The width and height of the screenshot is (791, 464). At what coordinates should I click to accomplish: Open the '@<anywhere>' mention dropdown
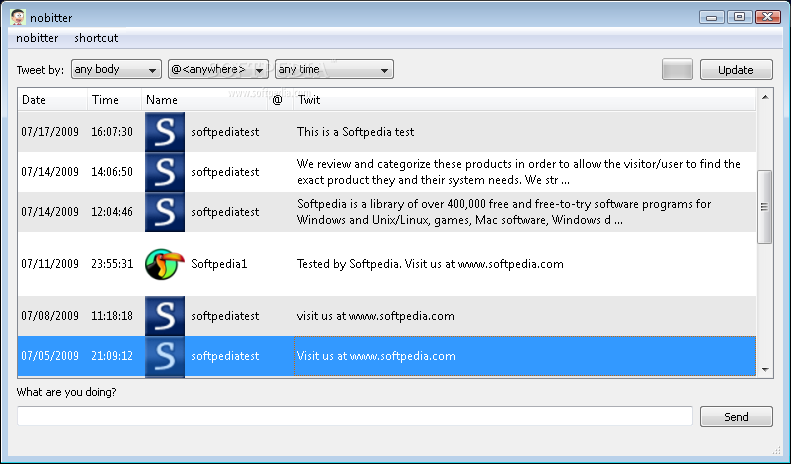tap(218, 69)
